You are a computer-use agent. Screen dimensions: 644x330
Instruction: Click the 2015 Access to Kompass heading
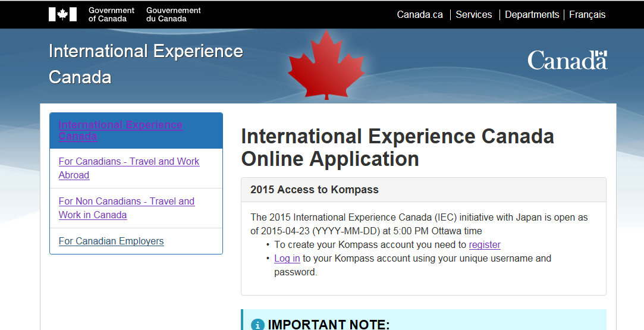tap(314, 190)
